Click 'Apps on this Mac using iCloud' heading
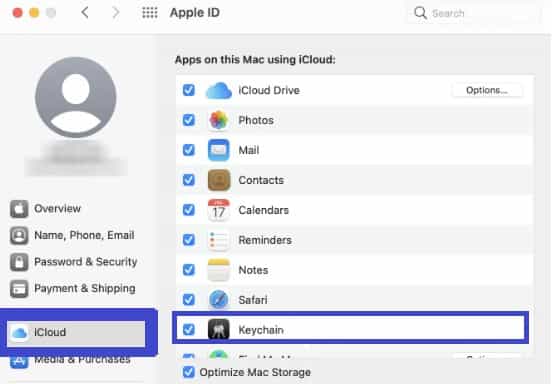Screen dimensions: 552x384 click(255, 60)
